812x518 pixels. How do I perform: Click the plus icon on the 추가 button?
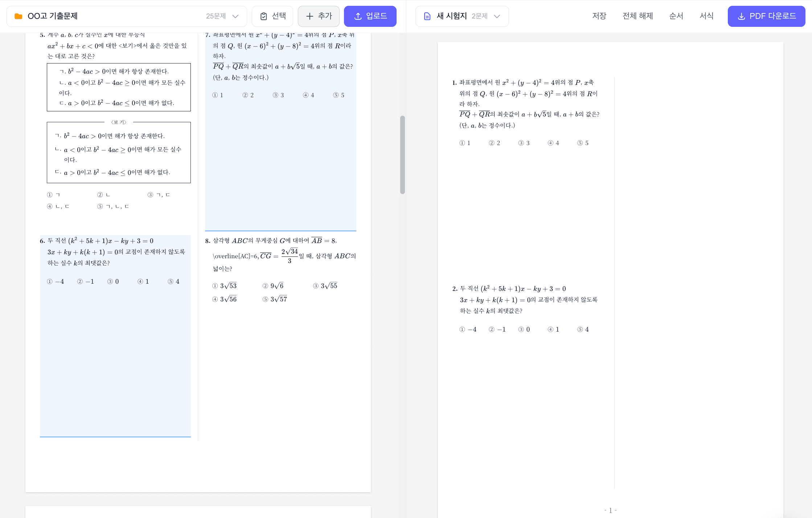309,16
